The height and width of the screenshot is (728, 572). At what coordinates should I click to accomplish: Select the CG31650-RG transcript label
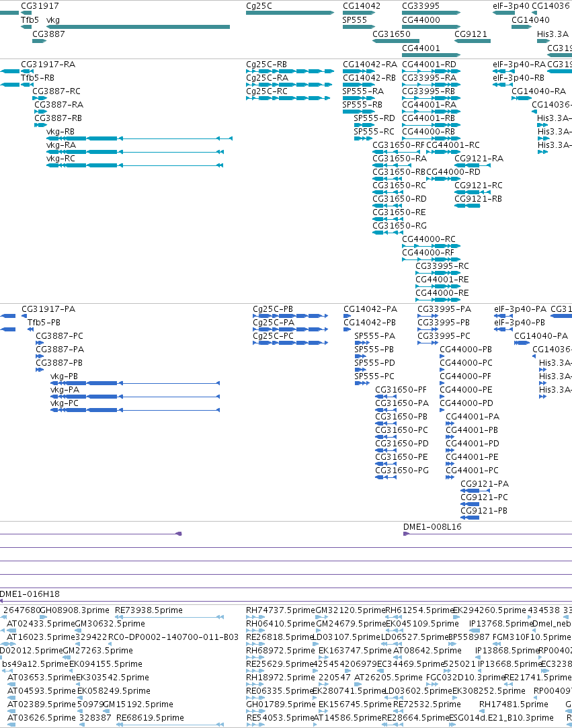click(x=399, y=226)
